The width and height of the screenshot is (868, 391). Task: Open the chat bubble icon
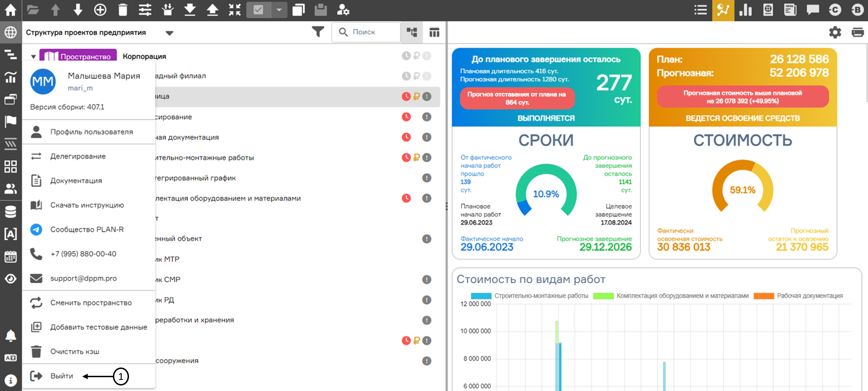[x=813, y=10]
